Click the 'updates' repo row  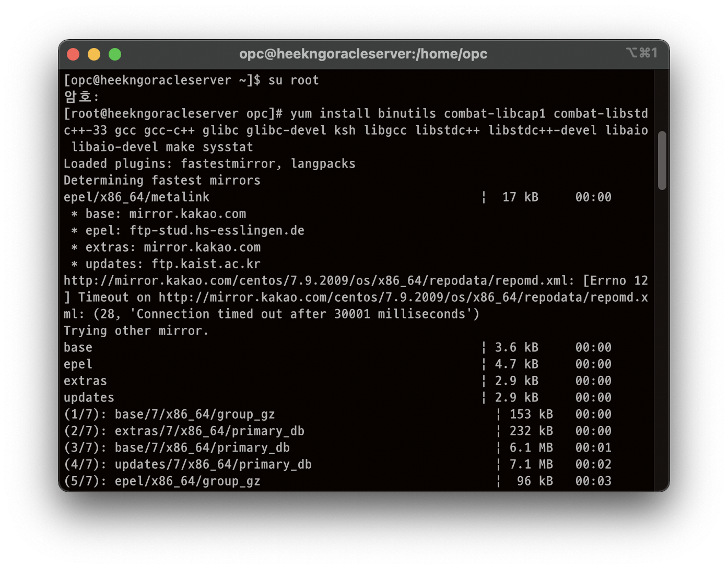point(337,398)
